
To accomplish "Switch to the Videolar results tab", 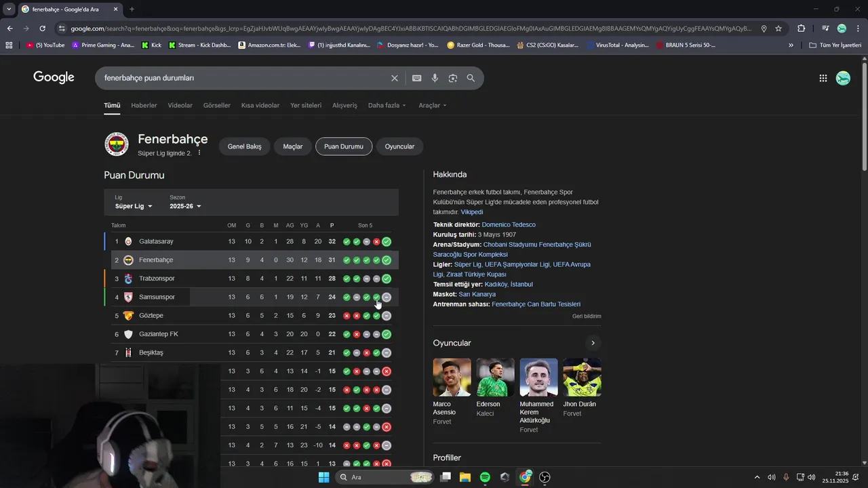I will (180, 105).
